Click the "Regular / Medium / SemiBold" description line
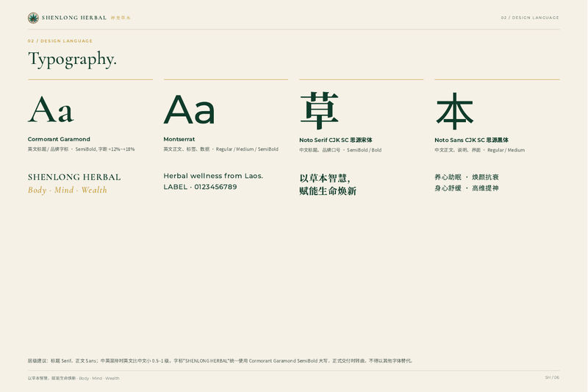This screenshot has width=588, height=392. [221, 149]
